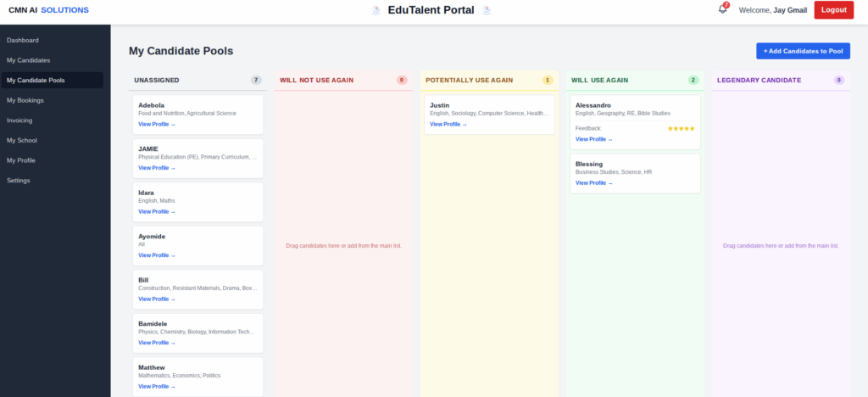The image size is (868, 397).
Task: Click the Add Candidates to Pool button
Action: pos(803,51)
